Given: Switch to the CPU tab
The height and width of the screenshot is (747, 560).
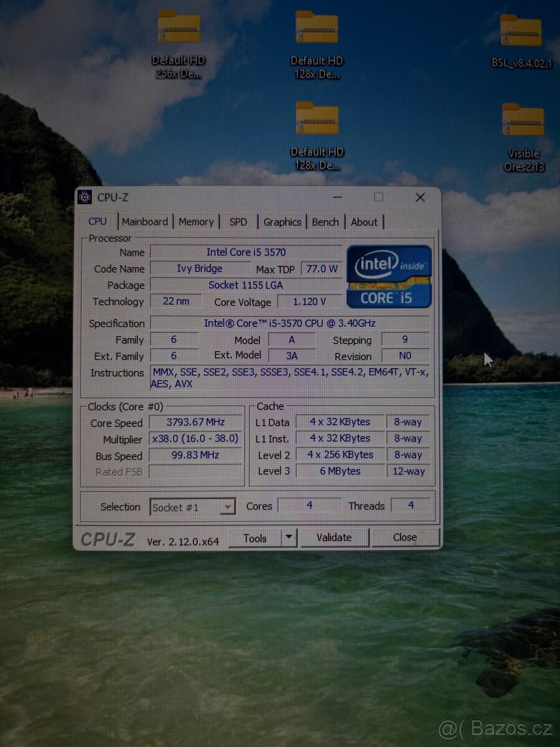Looking at the screenshot, I should (98, 222).
